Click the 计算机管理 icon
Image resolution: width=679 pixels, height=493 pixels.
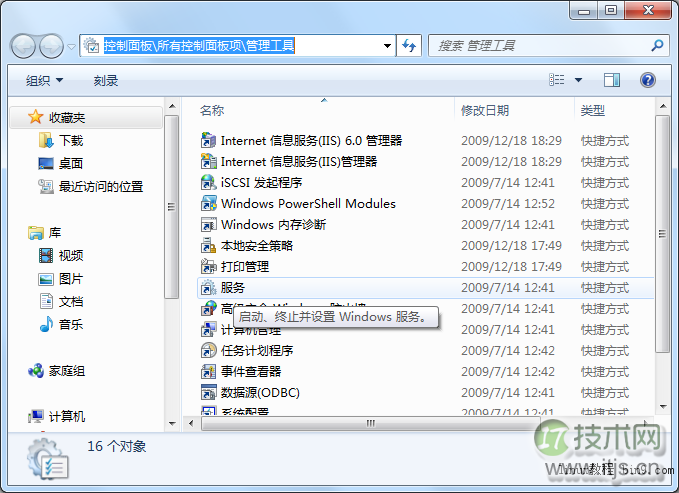[208, 330]
